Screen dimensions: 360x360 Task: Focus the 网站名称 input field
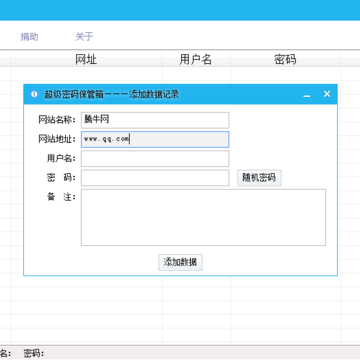pyautogui.click(x=155, y=120)
